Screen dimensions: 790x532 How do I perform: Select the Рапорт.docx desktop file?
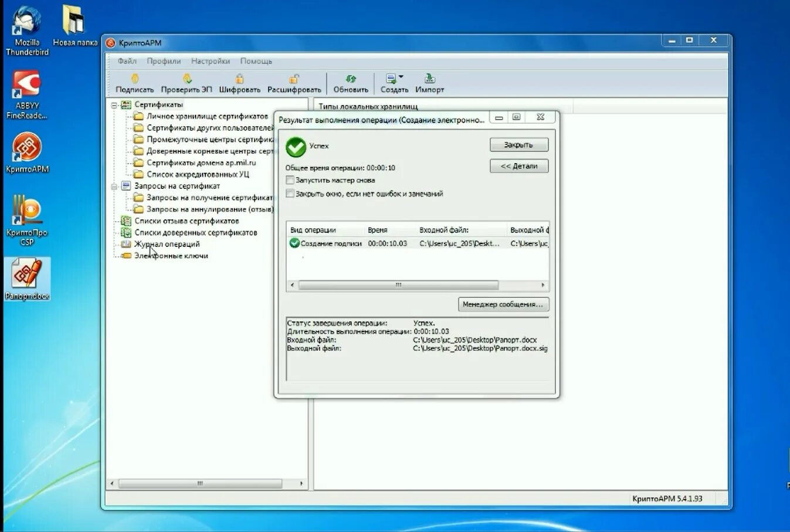click(27, 279)
